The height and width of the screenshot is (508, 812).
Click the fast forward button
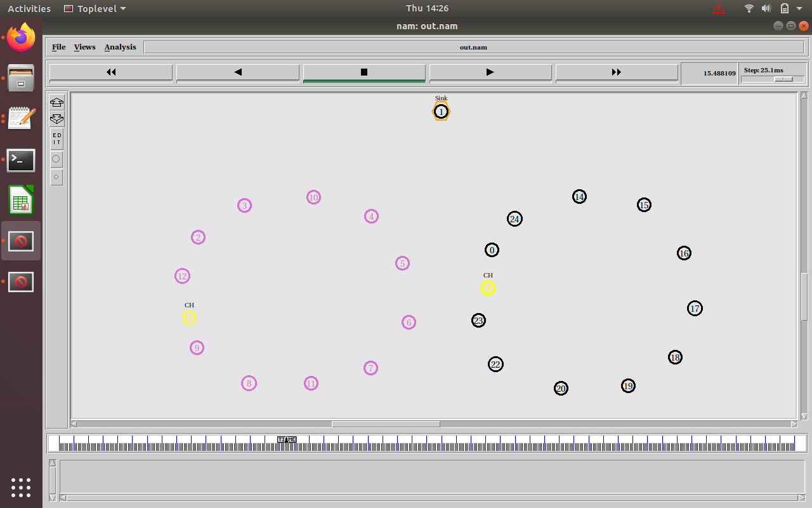[617, 72]
